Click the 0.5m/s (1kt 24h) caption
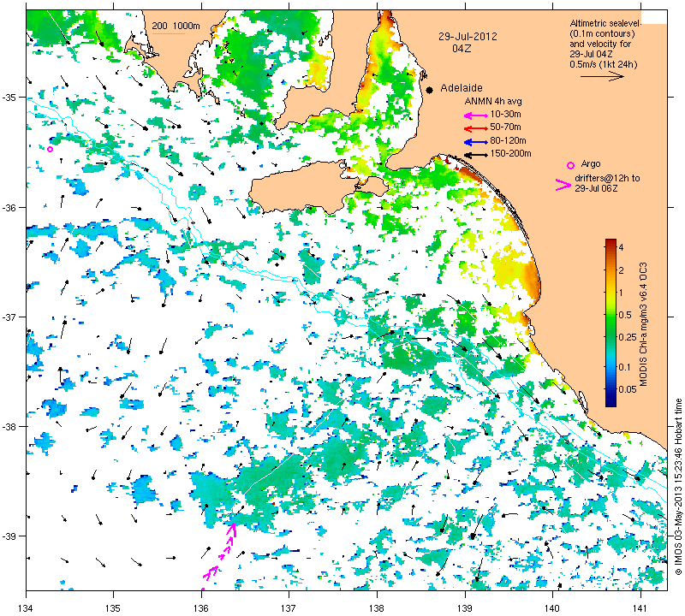Image resolution: width=685 pixels, height=616 pixels. pyautogui.click(x=604, y=65)
